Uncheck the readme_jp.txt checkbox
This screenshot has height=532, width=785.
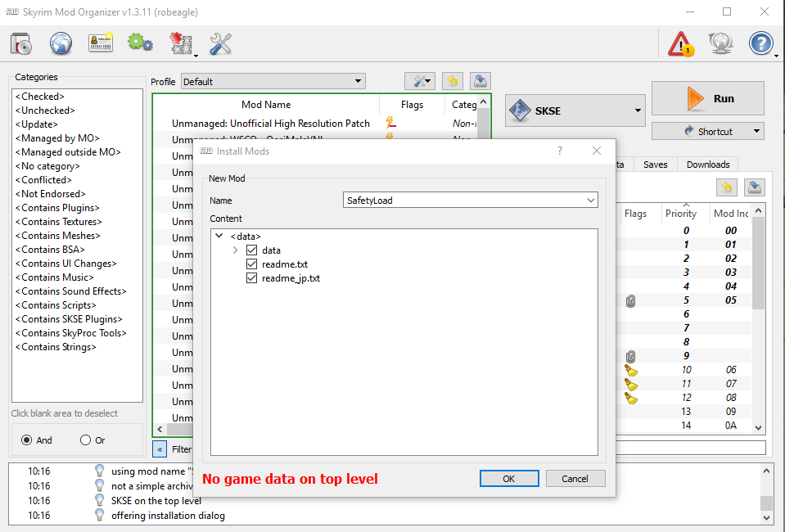(252, 278)
